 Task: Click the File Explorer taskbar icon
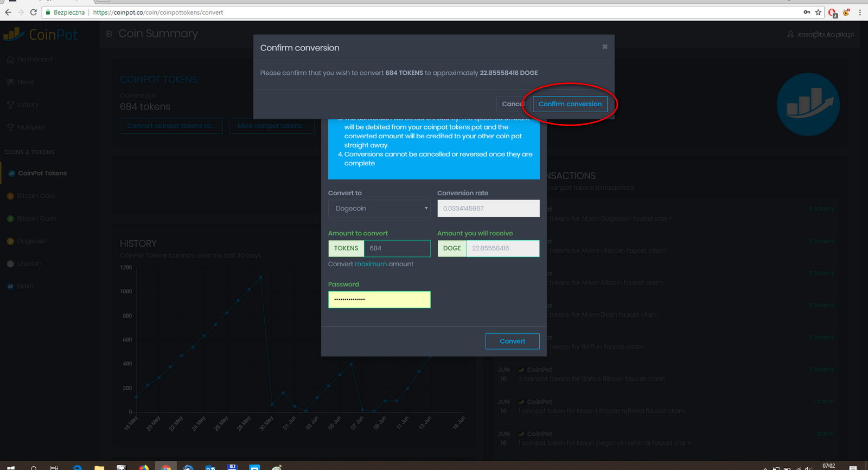99,467
